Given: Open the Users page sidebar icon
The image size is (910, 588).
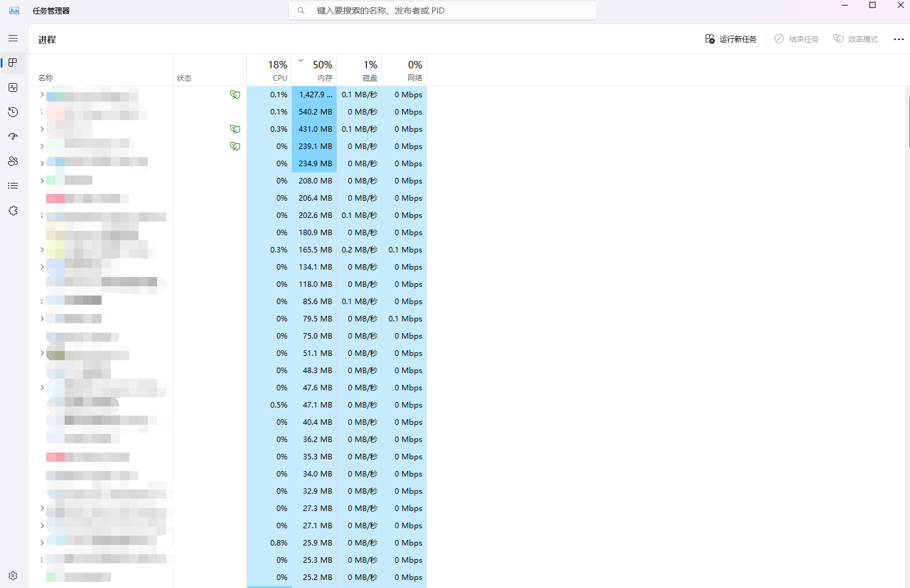Looking at the screenshot, I should (13, 161).
